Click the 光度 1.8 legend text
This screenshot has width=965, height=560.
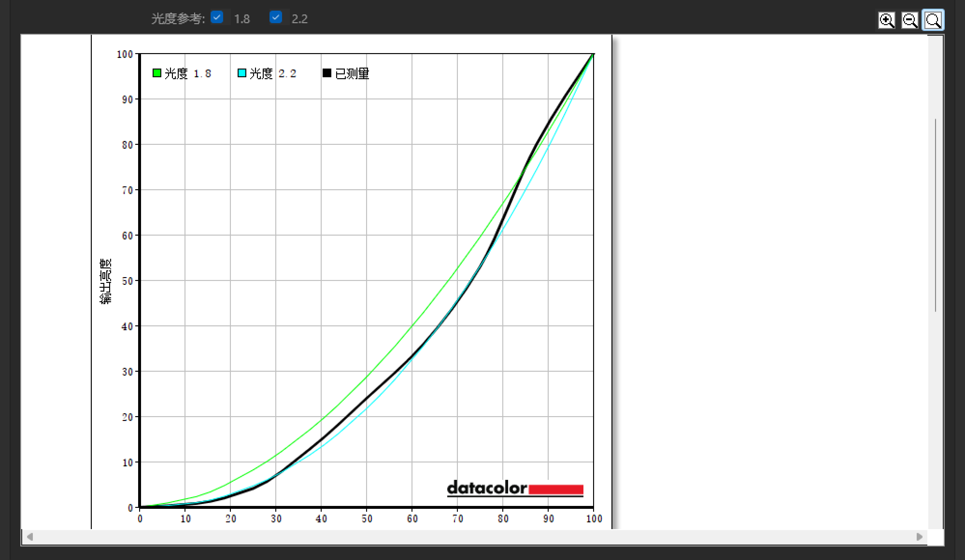coord(188,73)
